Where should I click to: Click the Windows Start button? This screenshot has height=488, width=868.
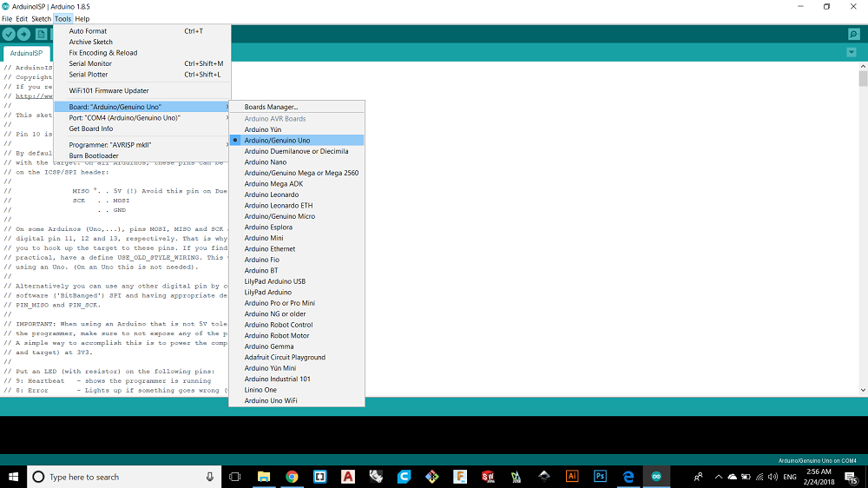tap(13, 477)
